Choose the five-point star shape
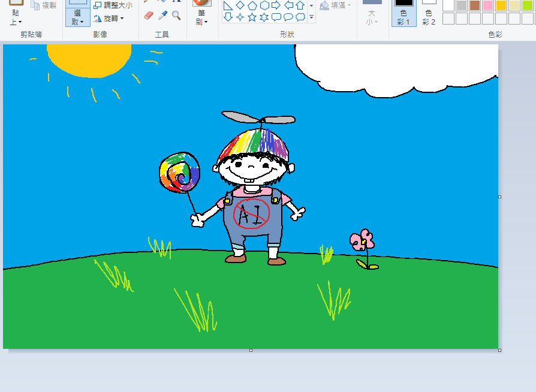The width and height of the screenshot is (536, 392). 252,17
